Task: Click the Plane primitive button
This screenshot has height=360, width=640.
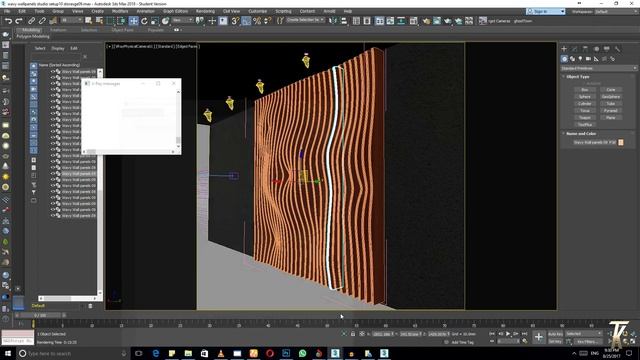Action: [x=611, y=117]
